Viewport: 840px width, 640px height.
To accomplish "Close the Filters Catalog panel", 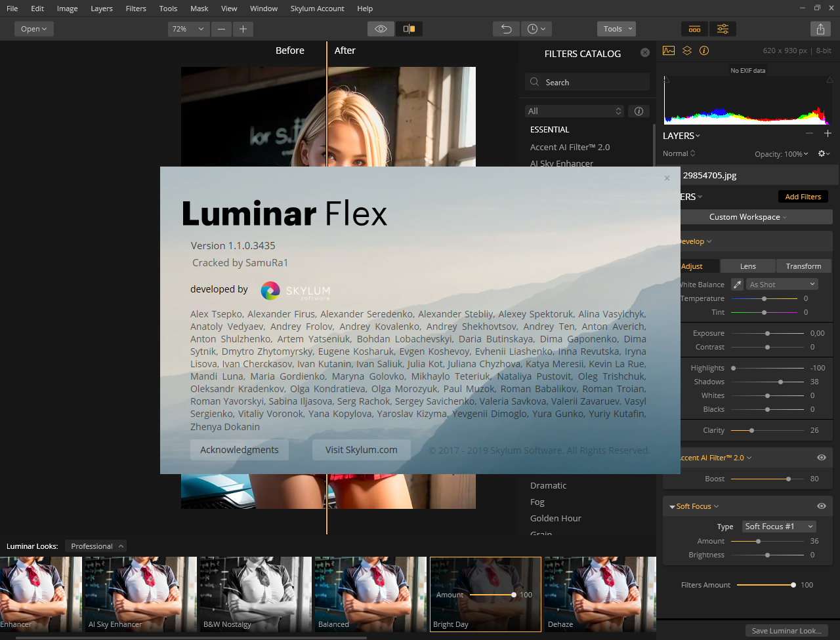I will point(645,52).
